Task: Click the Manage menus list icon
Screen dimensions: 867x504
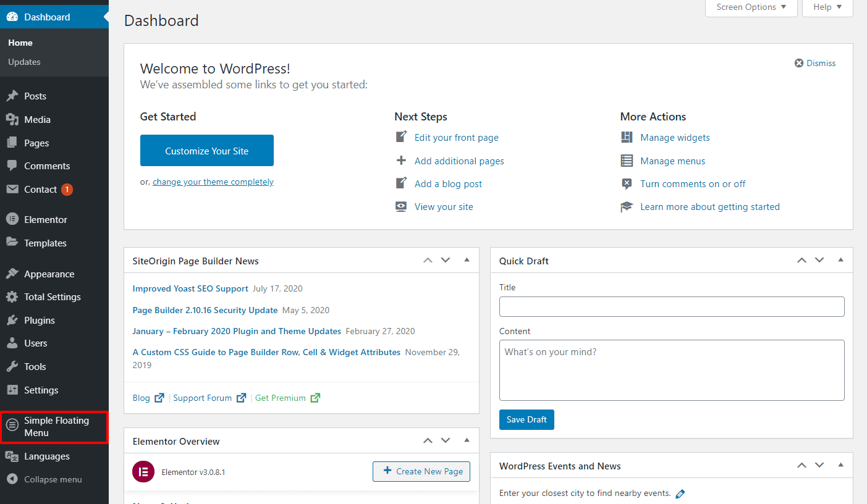Action: [627, 161]
